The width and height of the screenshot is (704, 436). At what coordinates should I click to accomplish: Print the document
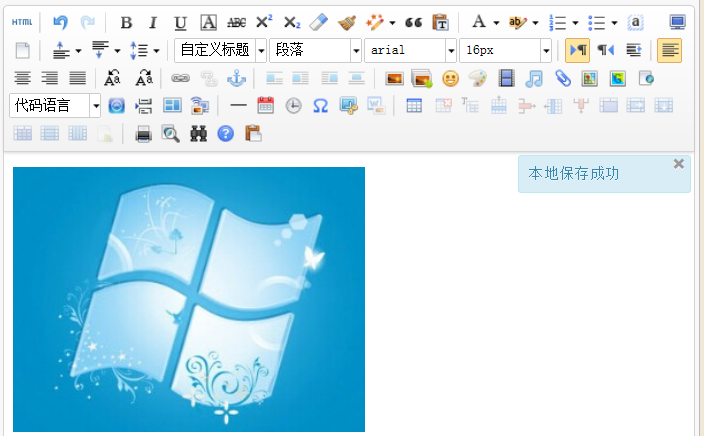tap(143, 134)
